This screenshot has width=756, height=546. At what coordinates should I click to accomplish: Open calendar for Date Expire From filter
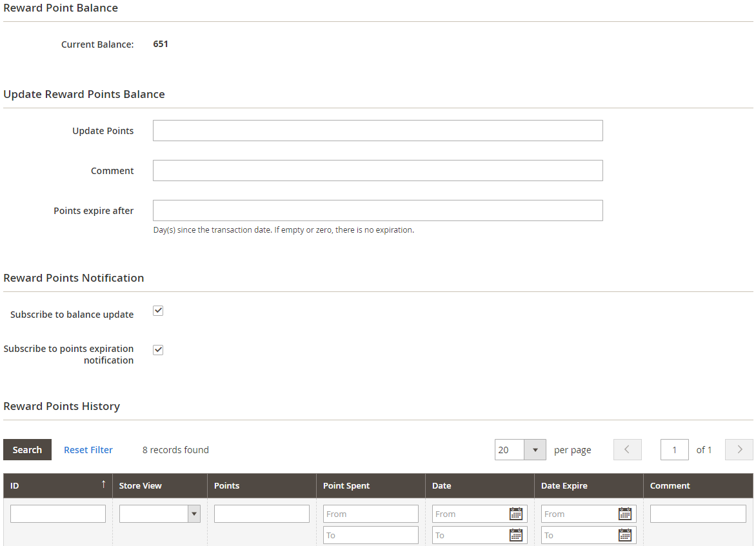point(625,514)
